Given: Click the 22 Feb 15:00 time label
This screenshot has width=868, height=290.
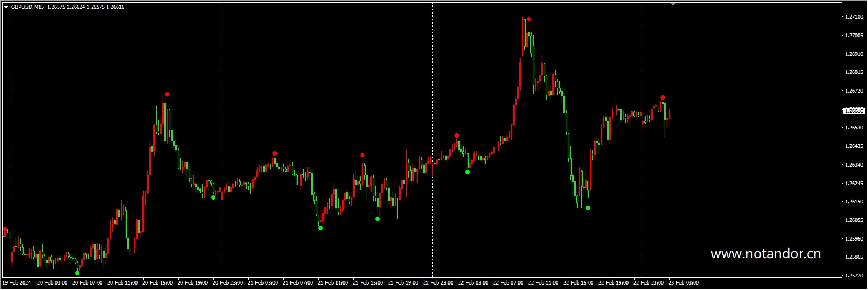Looking at the screenshot, I should [579, 283].
